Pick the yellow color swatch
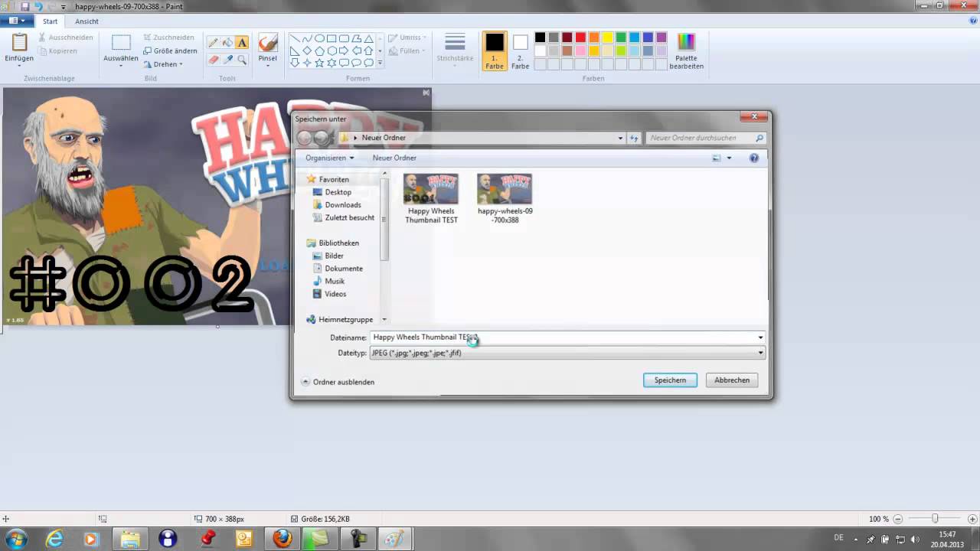 pos(607,37)
